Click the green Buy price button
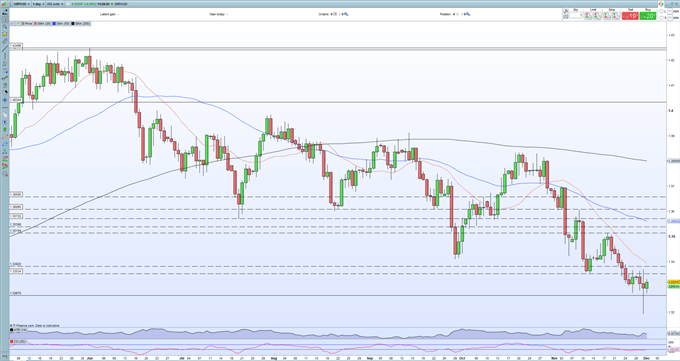Viewport: 680px width, 361px height. [x=648, y=16]
